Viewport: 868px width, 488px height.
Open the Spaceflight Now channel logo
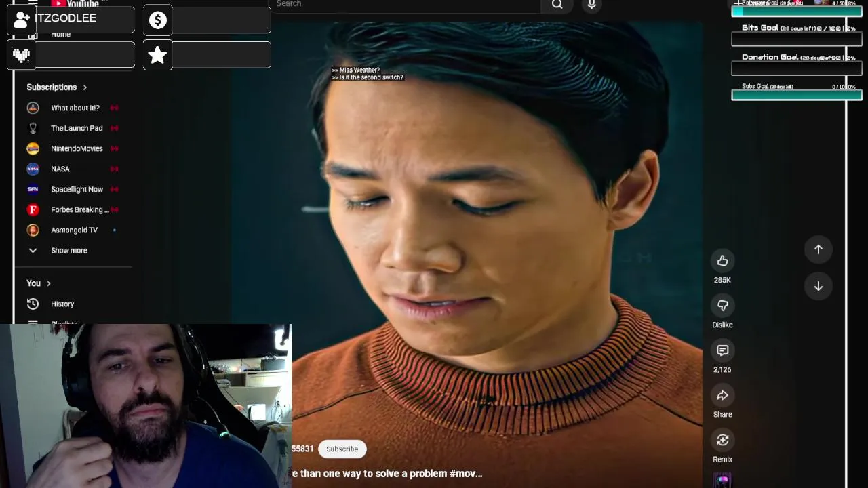[33, 189]
